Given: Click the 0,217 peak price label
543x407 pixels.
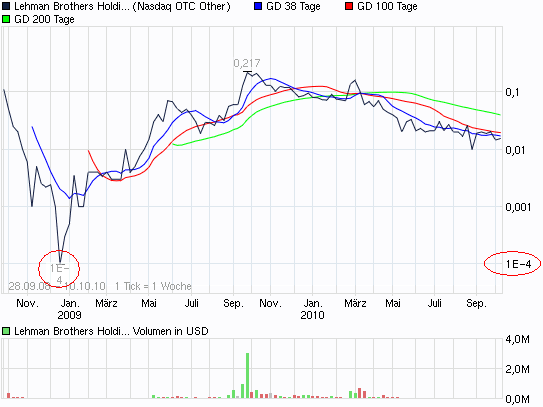Looking at the screenshot, I should coord(247,63).
